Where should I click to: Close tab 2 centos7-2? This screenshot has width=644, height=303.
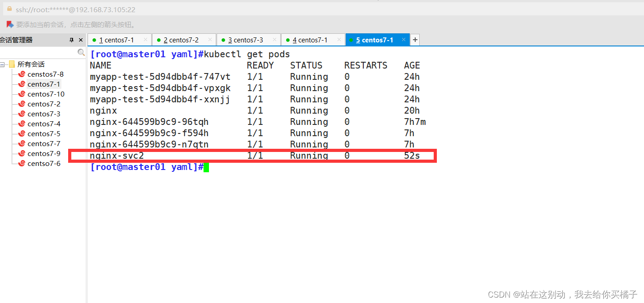(x=210, y=40)
